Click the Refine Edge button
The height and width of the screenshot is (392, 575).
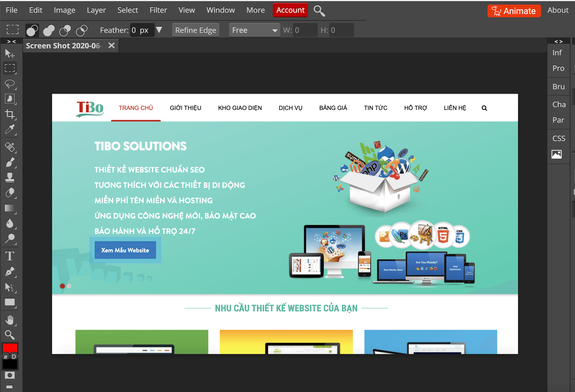point(195,30)
